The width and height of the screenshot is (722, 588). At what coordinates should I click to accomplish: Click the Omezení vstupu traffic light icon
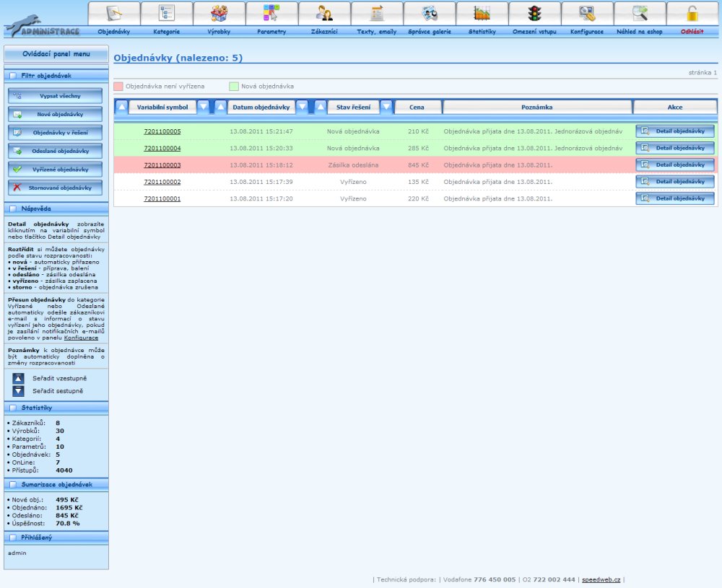coord(534,14)
